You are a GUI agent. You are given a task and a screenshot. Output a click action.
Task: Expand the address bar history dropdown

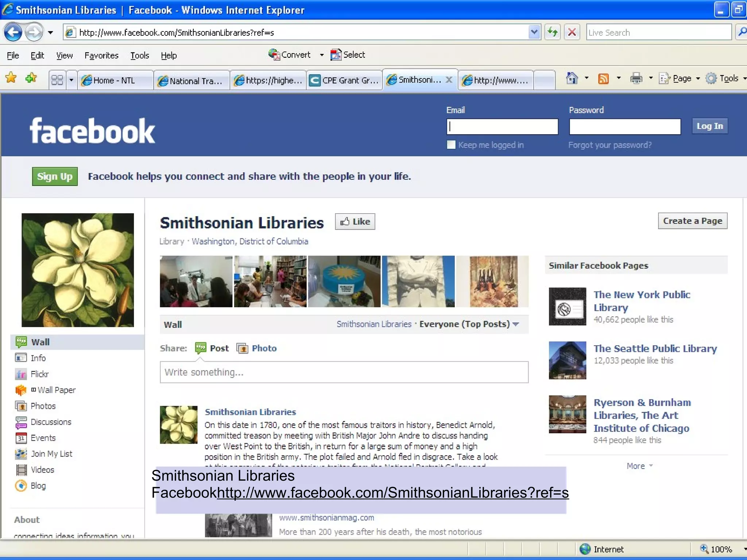(x=534, y=32)
